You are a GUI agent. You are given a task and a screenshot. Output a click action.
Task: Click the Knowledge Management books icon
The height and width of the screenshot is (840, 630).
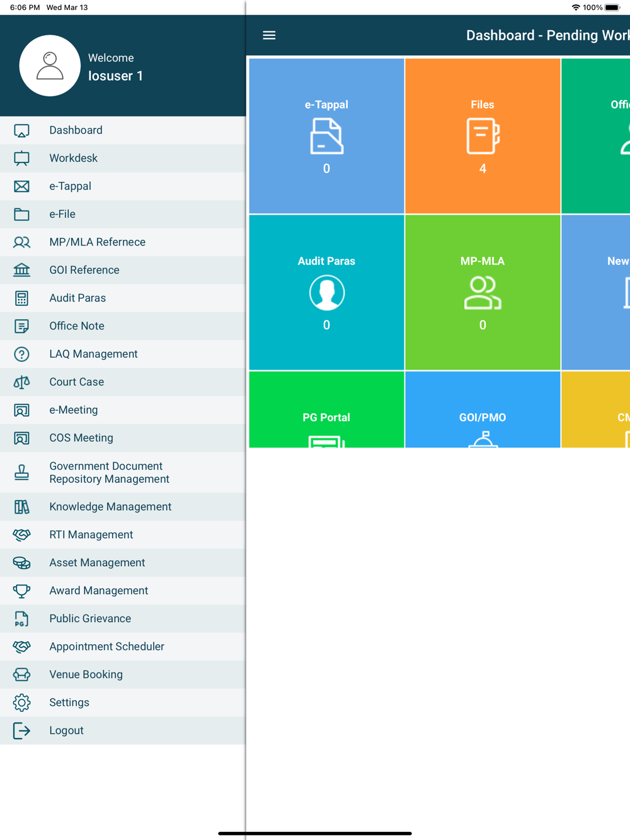pyautogui.click(x=21, y=507)
